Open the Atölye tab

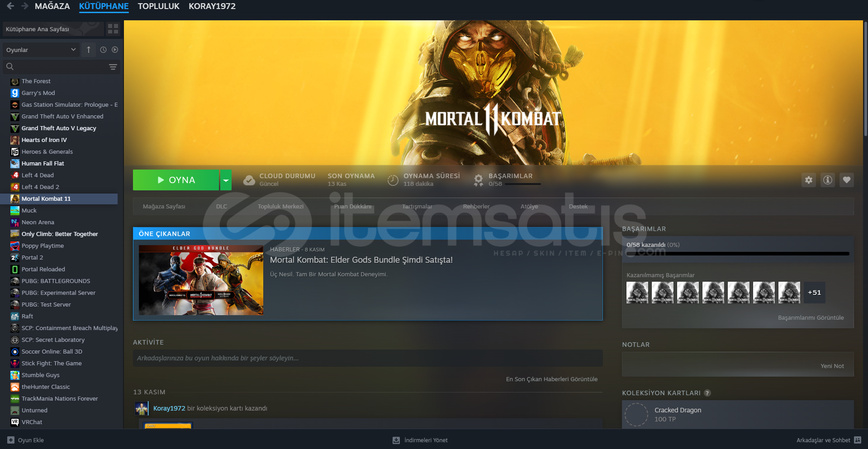[x=529, y=207]
